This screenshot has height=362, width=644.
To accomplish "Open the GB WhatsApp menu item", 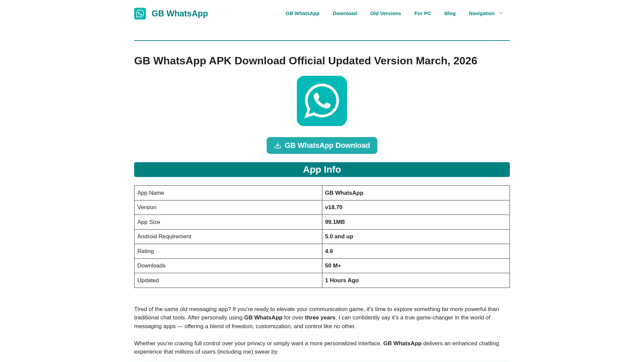I will pos(302,13).
